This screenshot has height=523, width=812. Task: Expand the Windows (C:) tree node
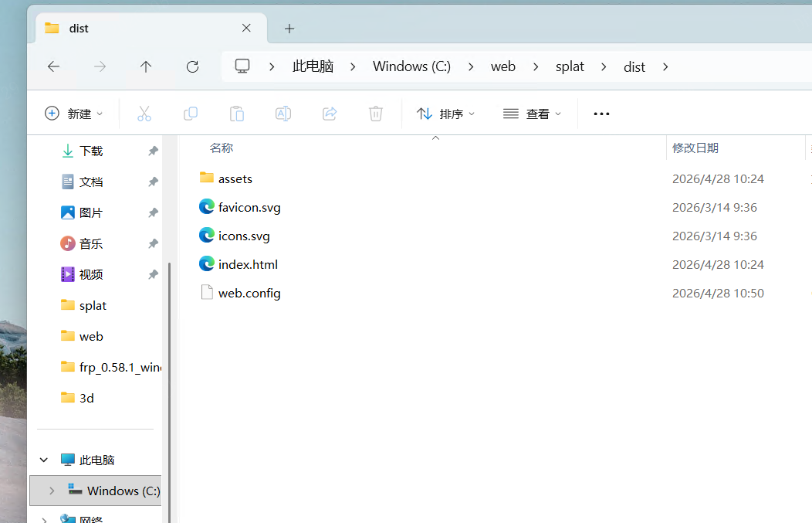click(x=51, y=491)
